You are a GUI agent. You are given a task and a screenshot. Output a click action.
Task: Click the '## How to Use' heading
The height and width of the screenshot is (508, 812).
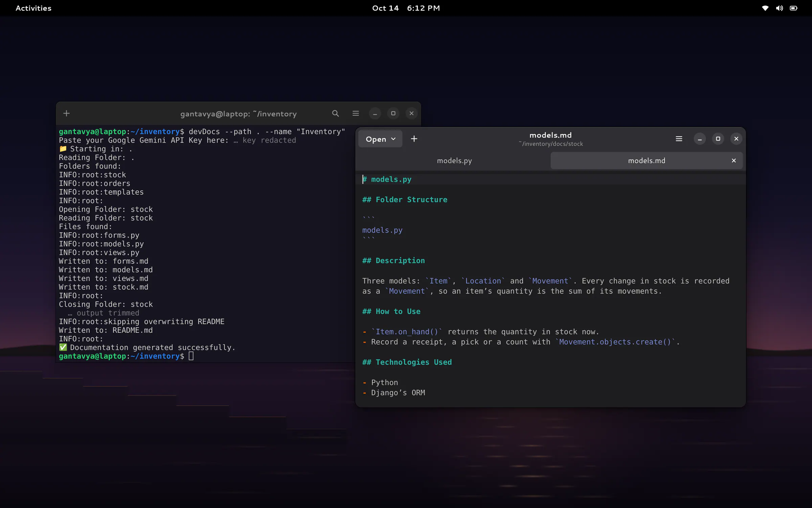coord(391,312)
